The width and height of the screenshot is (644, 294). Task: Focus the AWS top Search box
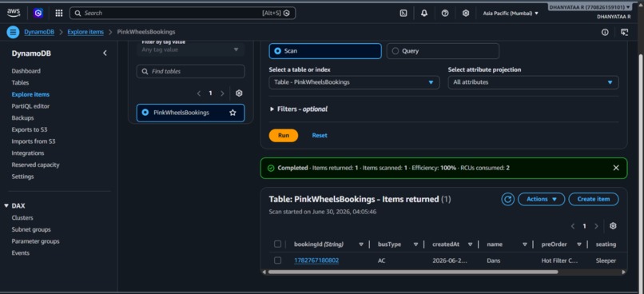coord(182,13)
